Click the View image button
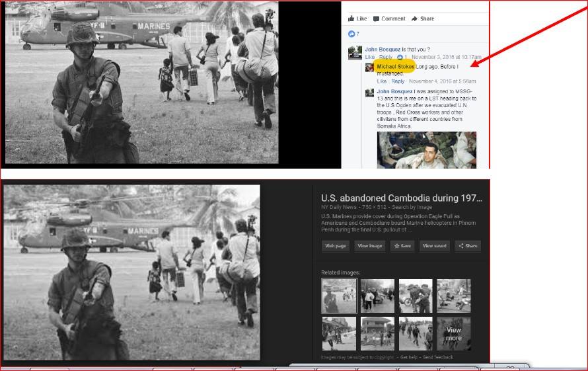This screenshot has width=588, height=371. click(x=369, y=246)
